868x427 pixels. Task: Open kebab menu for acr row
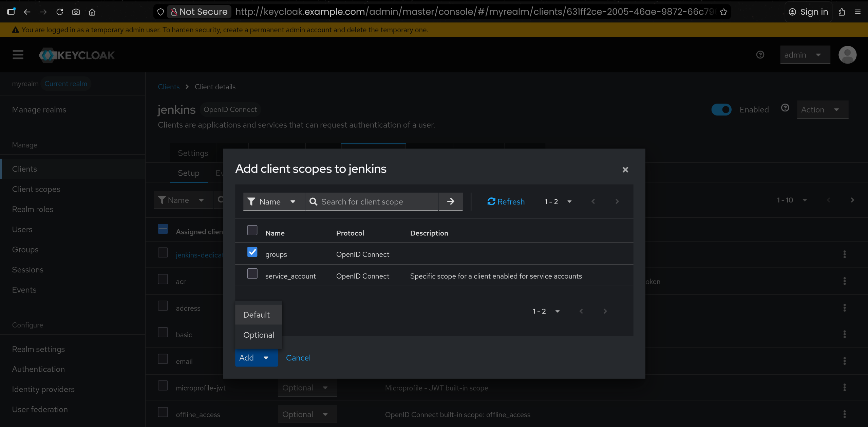pos(844,281)
